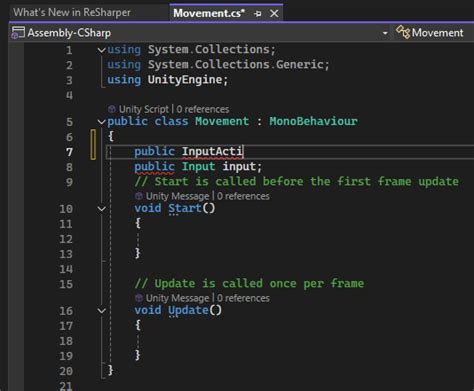Collapse the Start method block
Screen dimensions: 474x391
[101, 209]
